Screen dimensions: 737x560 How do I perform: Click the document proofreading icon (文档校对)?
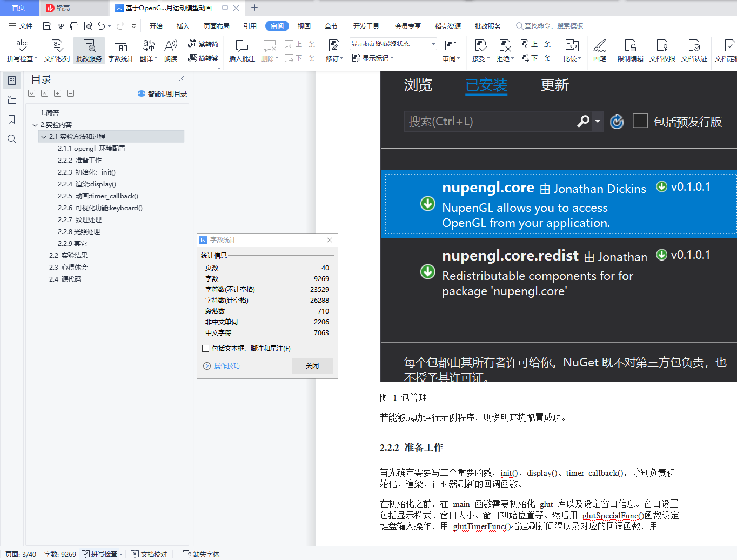click(x=57, y=51)
